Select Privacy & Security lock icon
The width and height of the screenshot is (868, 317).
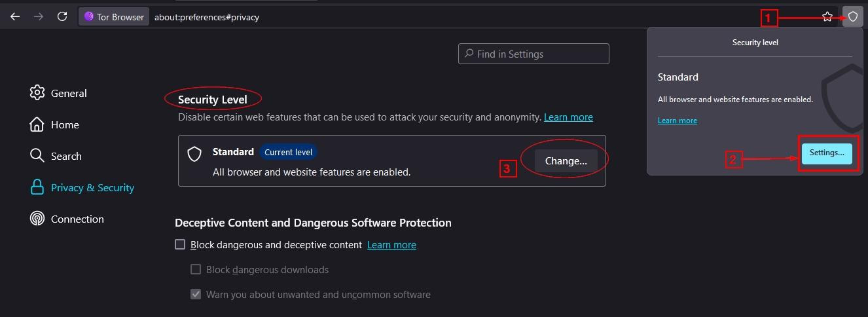[37, 187]
